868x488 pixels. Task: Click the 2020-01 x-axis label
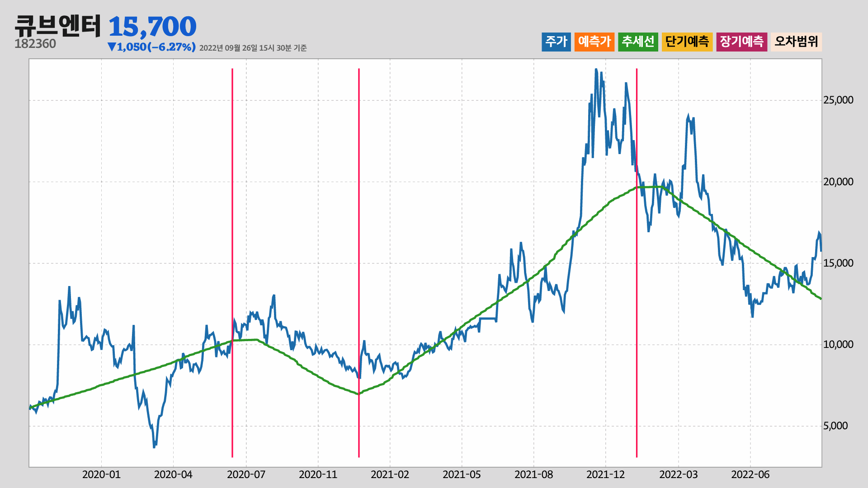pyautogui.click(x=101, y=474)
